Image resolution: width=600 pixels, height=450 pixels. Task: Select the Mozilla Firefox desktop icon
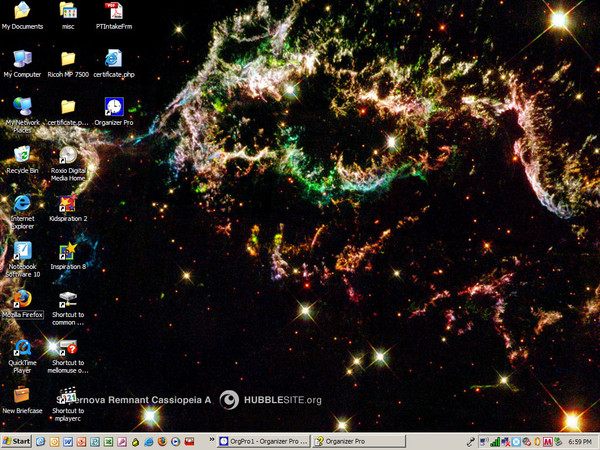pyautogui.click(x=22, y=298)
